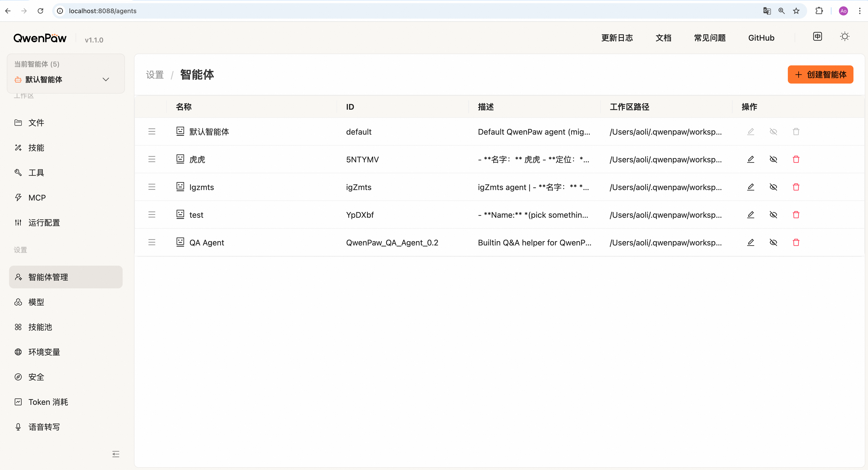The width and height of the screenshot is (868, 470).
Task: Open the 文档 link
Action: (663, 38)
